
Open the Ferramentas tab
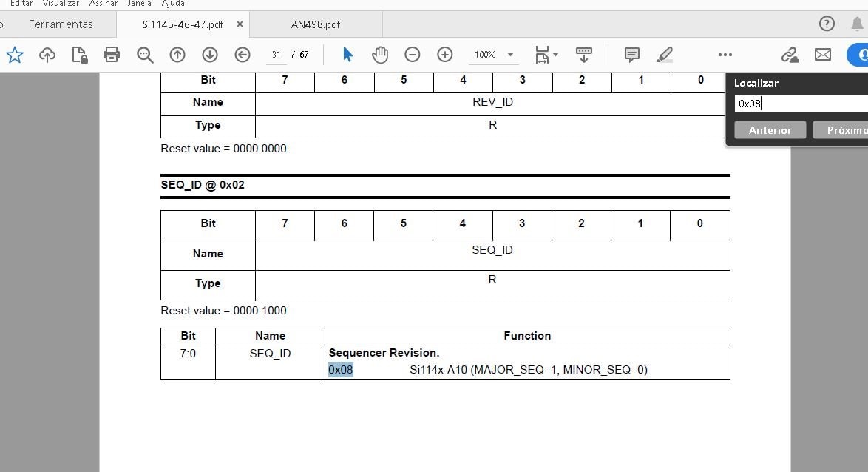click(61, 24)
